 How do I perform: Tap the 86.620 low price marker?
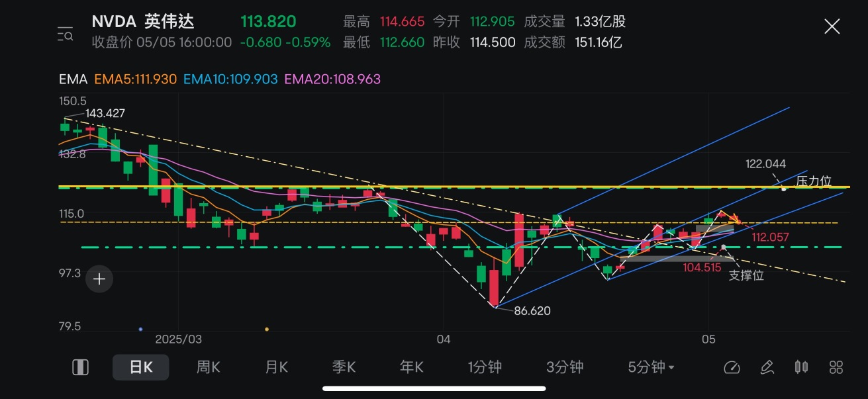pos(532,310)
